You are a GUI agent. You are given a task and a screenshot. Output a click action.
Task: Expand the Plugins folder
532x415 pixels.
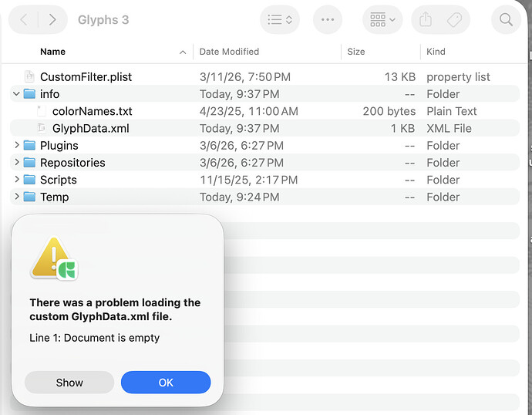click(x=17, y=145)
